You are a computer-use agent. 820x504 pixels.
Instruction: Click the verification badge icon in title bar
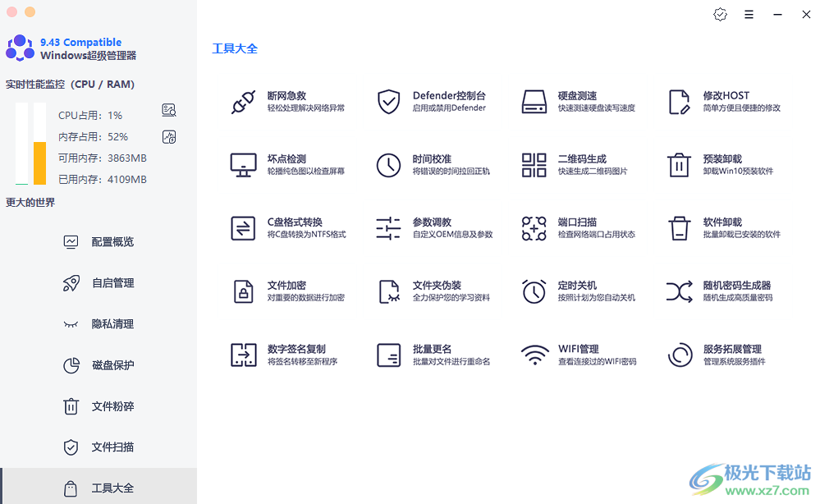click(720, 15)
